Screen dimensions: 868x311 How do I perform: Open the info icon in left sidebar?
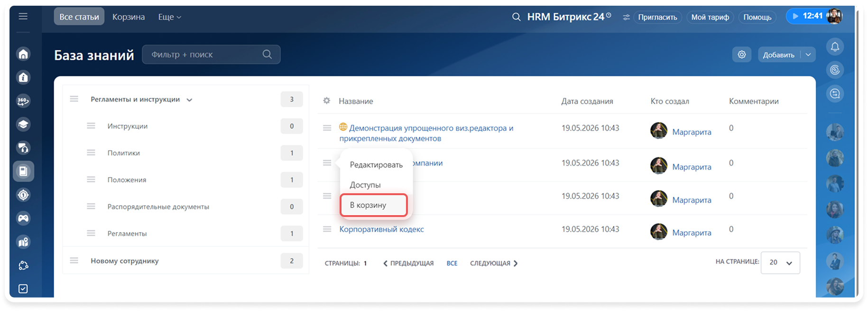[x=23, y=77]
